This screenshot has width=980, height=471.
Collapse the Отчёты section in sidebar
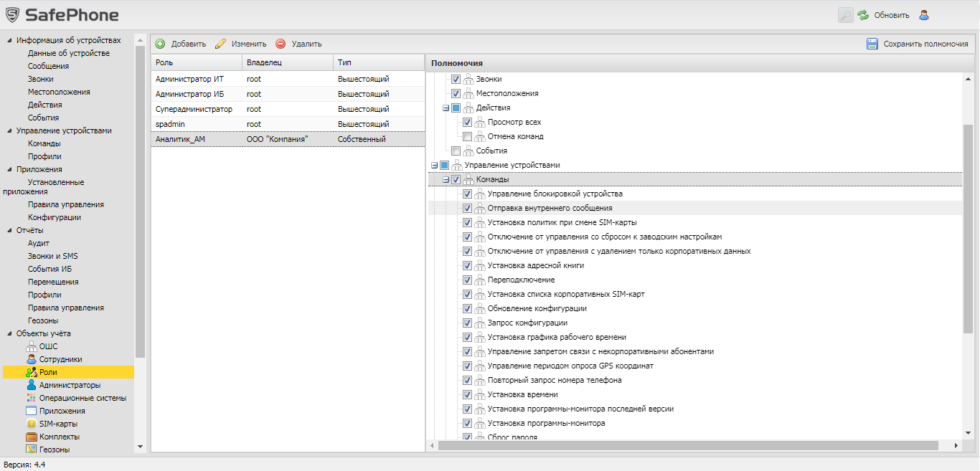9,230
